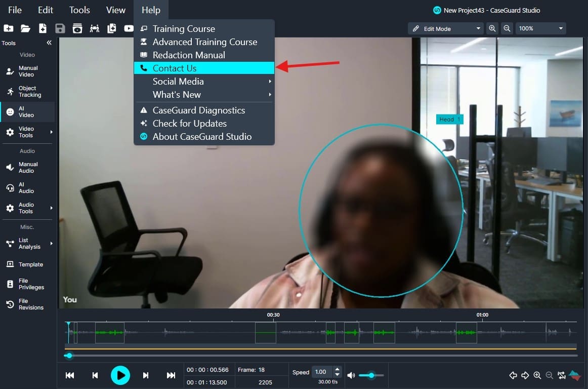The width and height of the screenshot is (588, 389).
Task: Toggle the loop playback icon
Action: [x=562, y=375]
